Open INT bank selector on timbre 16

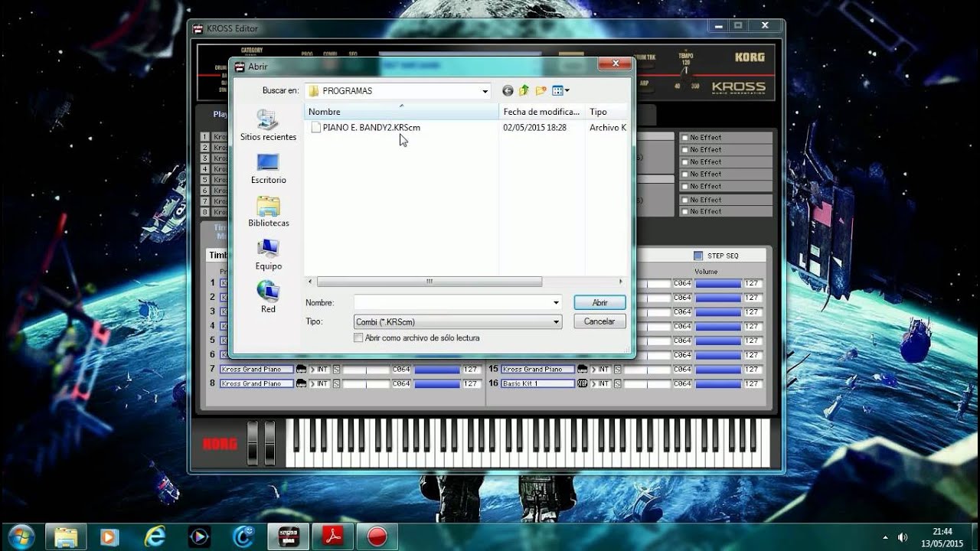pos(601,383)
